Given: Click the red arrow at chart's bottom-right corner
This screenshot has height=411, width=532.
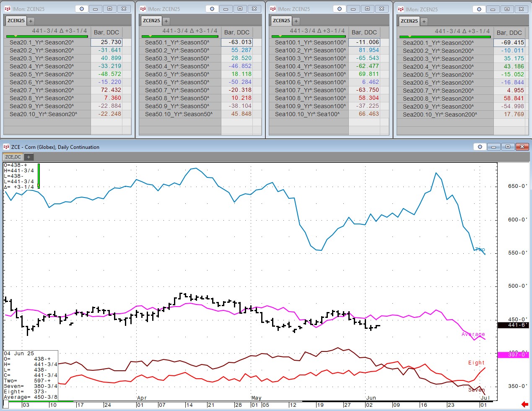Looking at the screenshot, I should pos(524,405).
